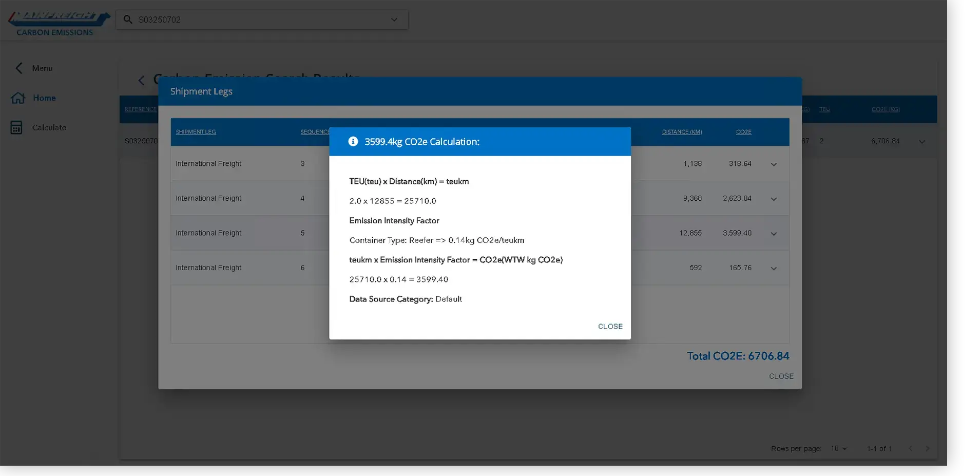980x476 pixels.
Task: Open the Home menu item
Action: [x=44, y=98]
